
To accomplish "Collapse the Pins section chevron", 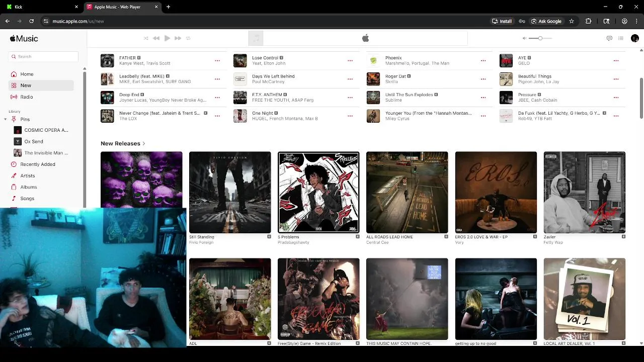I will (x=6, y=119).
